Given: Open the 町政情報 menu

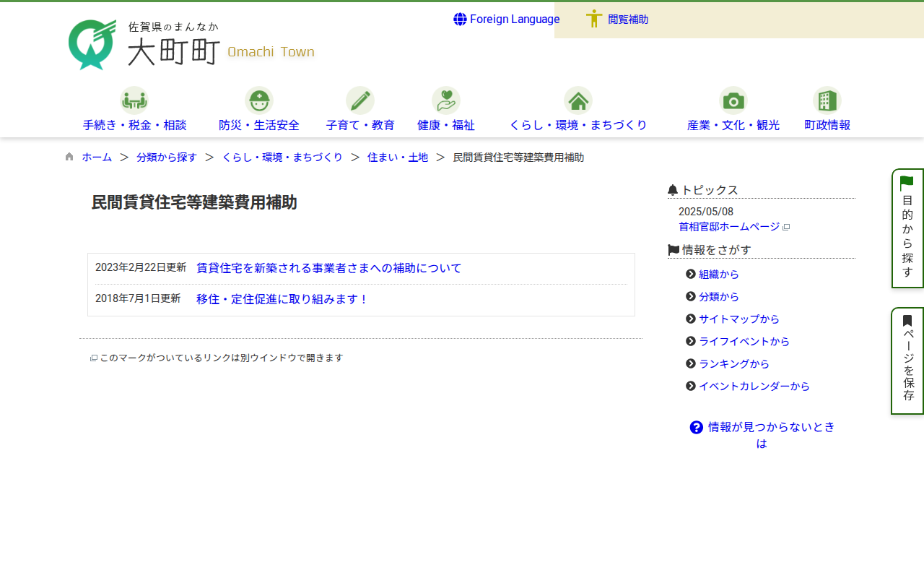Looking at the screenshot, I should click(x=827, y=125).
